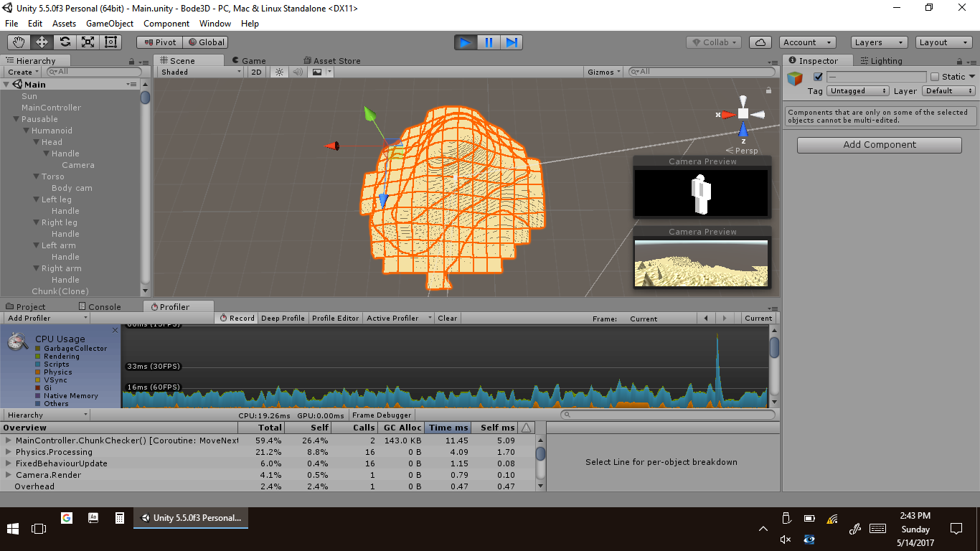The height and width of the screenshot is (551, 980).
Task: Click Clear in the Profiler toolbar
Action: (x=447, y=318)
